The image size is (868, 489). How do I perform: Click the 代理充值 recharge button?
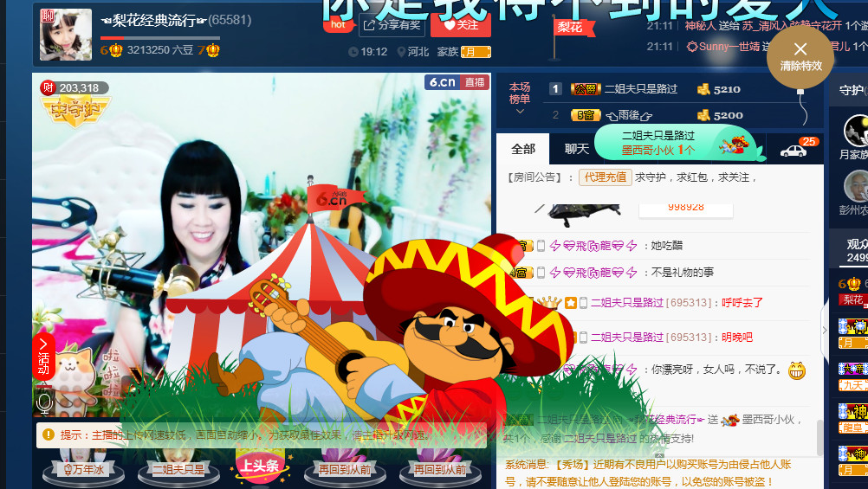point(605,177)
